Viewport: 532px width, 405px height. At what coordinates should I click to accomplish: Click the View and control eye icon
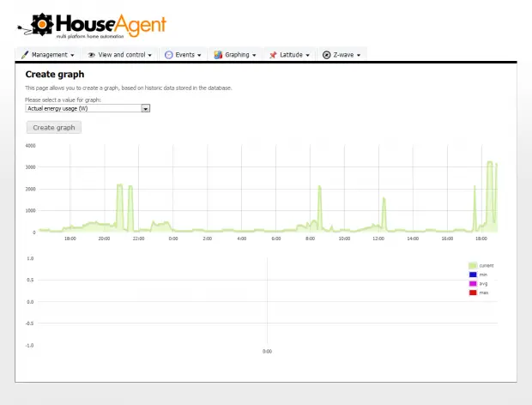(91, 55)
